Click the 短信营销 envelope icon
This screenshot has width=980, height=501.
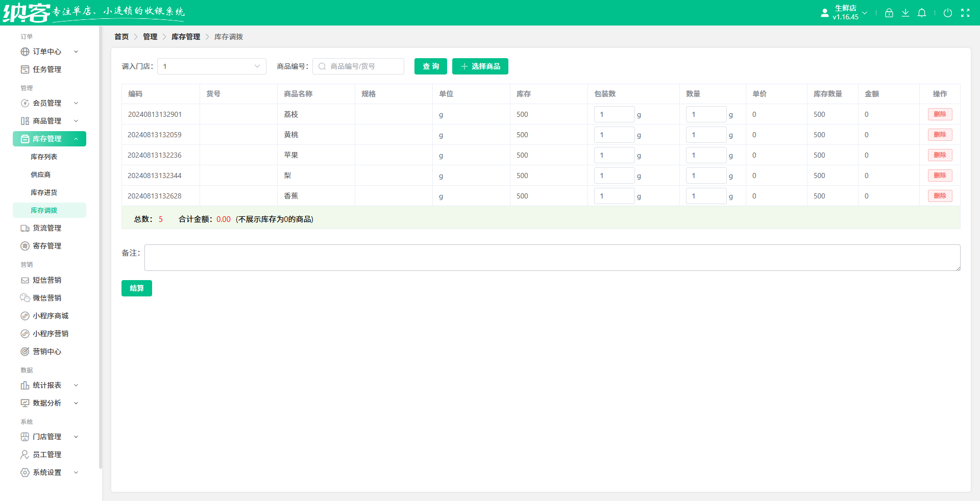tap(25, 280)
